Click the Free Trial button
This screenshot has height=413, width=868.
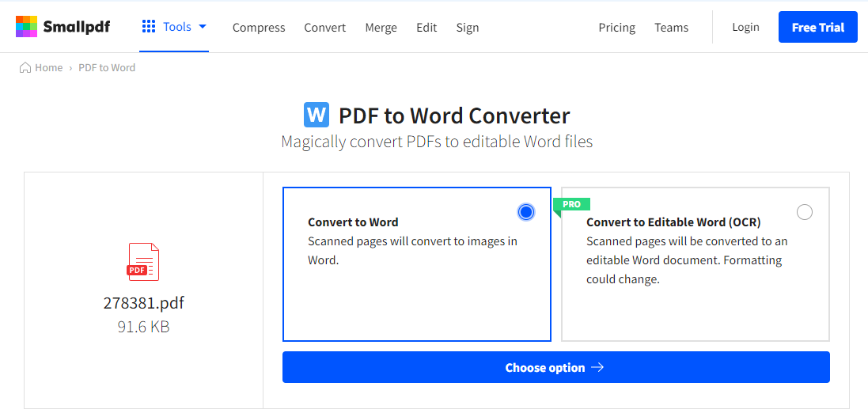click(817, 27)
